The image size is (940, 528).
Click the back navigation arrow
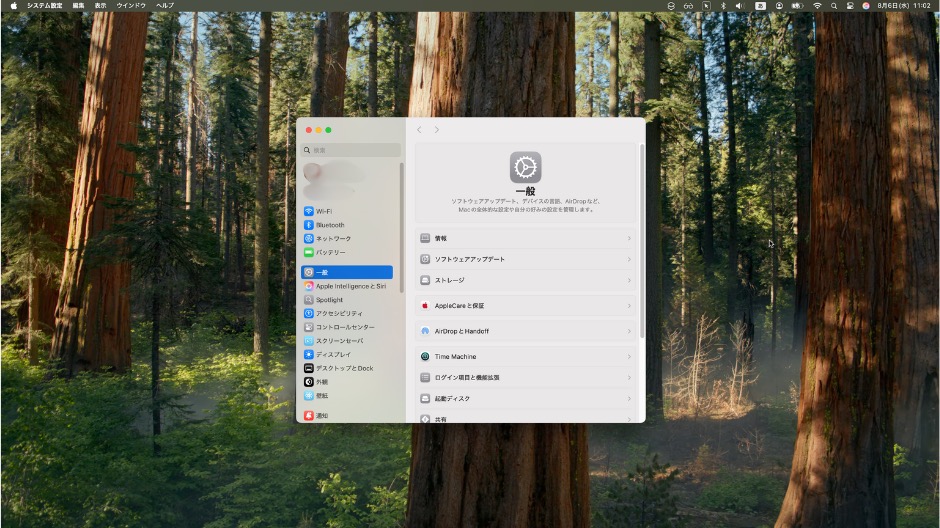tap(419, 129)
